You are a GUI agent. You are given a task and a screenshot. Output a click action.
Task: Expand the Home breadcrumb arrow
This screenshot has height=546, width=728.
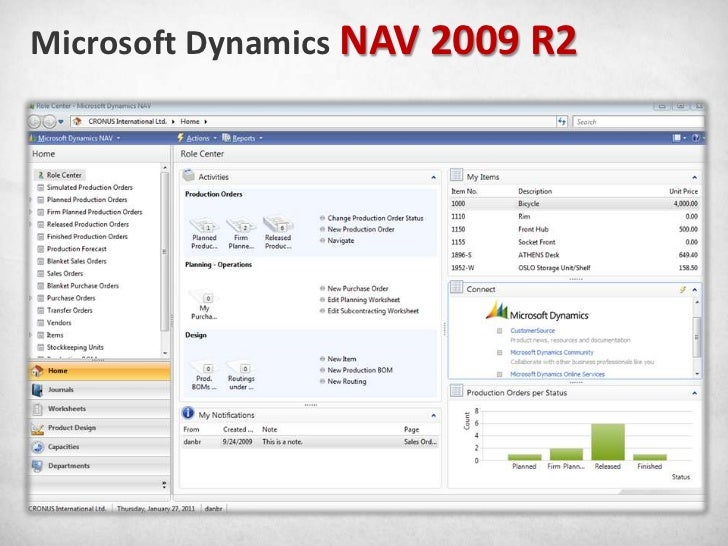click(206, 122)
